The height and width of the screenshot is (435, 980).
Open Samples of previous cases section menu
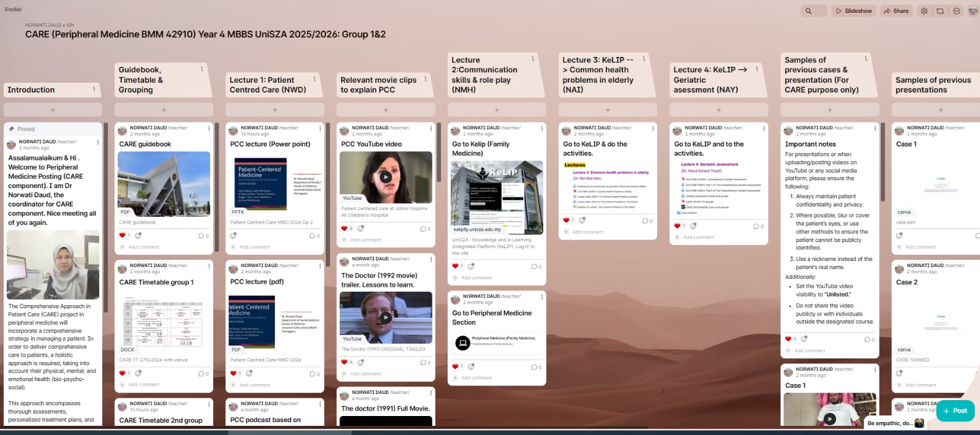[x=865, y=59]
